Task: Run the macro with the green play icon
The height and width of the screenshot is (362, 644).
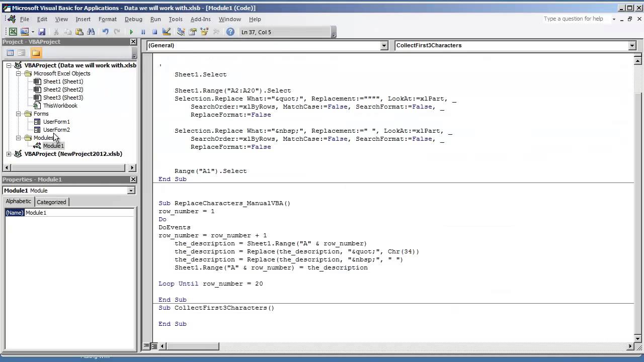Action: 131,32
